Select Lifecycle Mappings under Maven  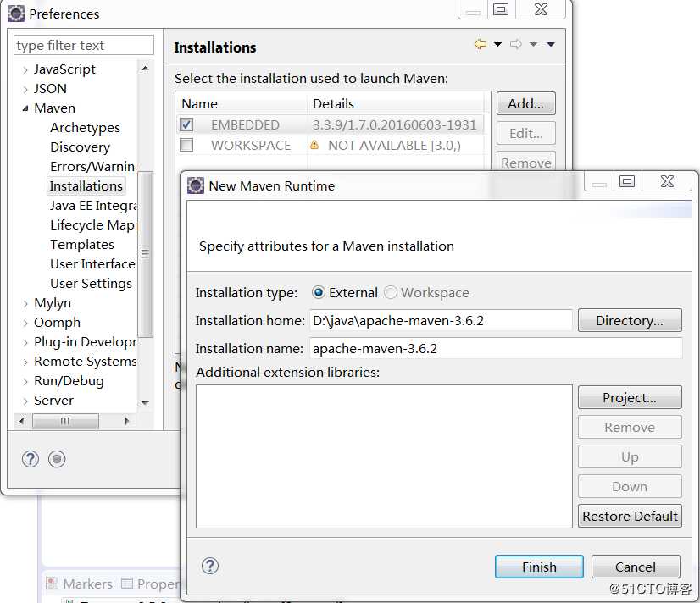pos(93,224)
